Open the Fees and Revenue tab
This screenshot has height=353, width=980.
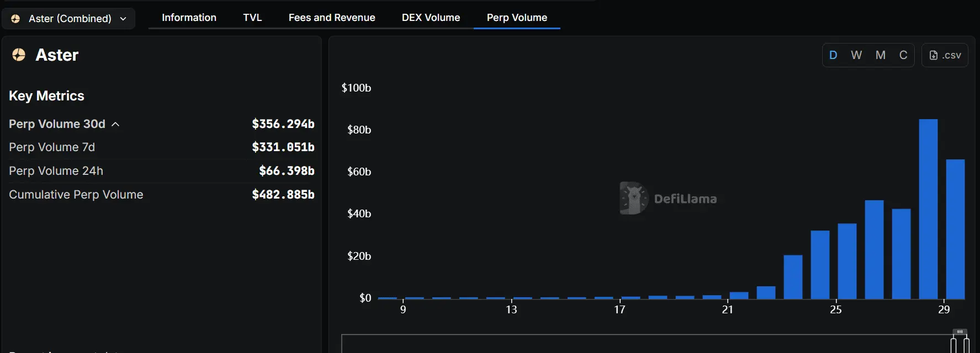click(x=332, y=18)
